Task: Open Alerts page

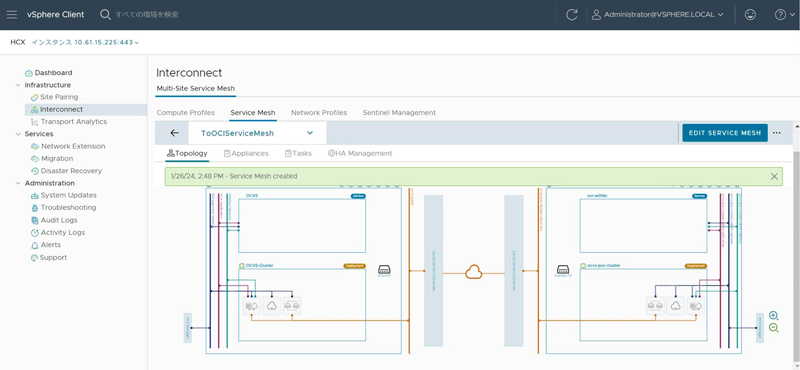Action: coord(51,245)
